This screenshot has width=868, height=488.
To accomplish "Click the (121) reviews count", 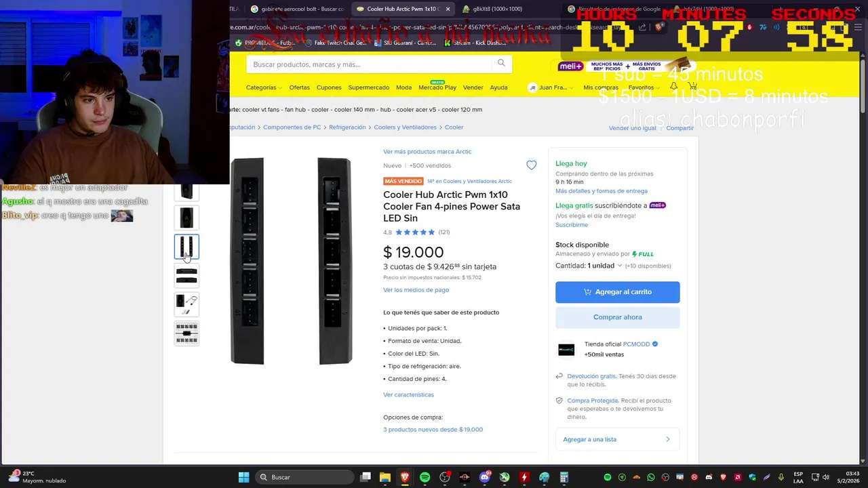I will pyautogui.click(x=443, y=232).
